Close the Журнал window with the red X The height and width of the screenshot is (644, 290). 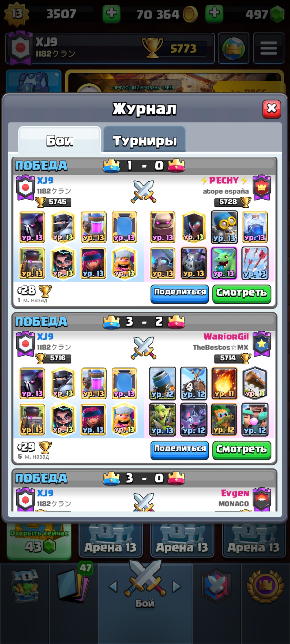pyautogui.click(x=271, y=109)
